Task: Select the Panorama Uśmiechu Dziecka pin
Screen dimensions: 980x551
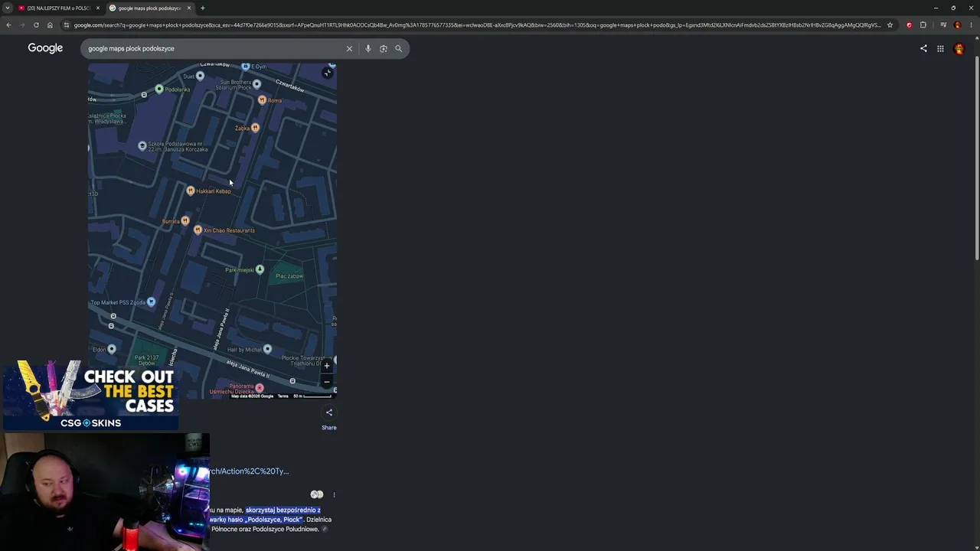Action: tap(260, 388)
